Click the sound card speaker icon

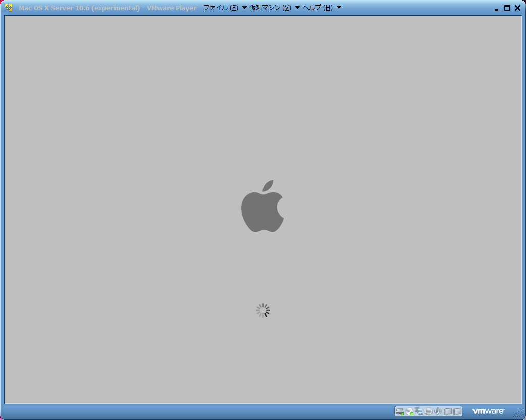[437, 411]
